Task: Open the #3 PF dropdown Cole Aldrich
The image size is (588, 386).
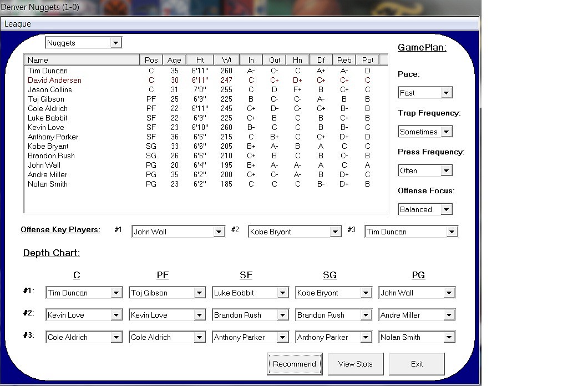Action: (x=168, y=337)
